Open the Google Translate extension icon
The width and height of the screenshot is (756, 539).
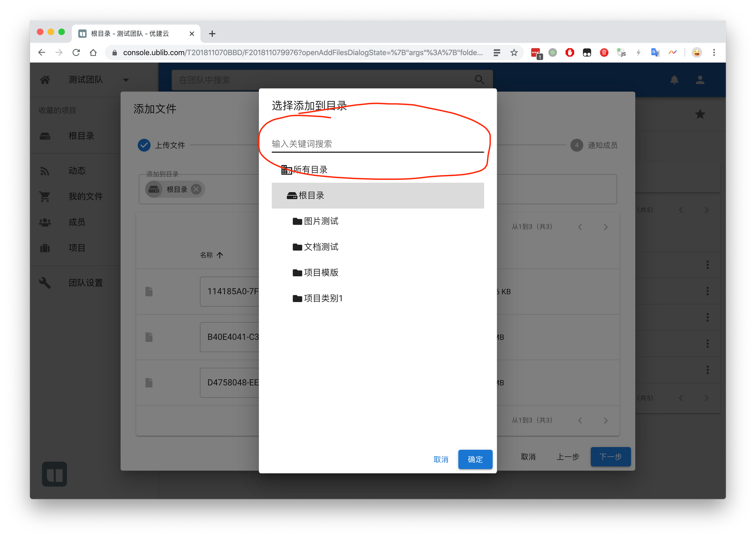[655, 53]
